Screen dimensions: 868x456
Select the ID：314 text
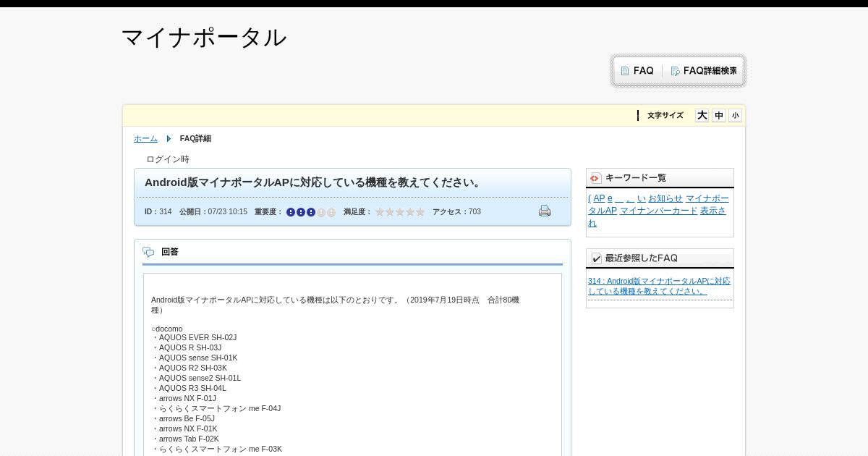(x=158, y=212)
